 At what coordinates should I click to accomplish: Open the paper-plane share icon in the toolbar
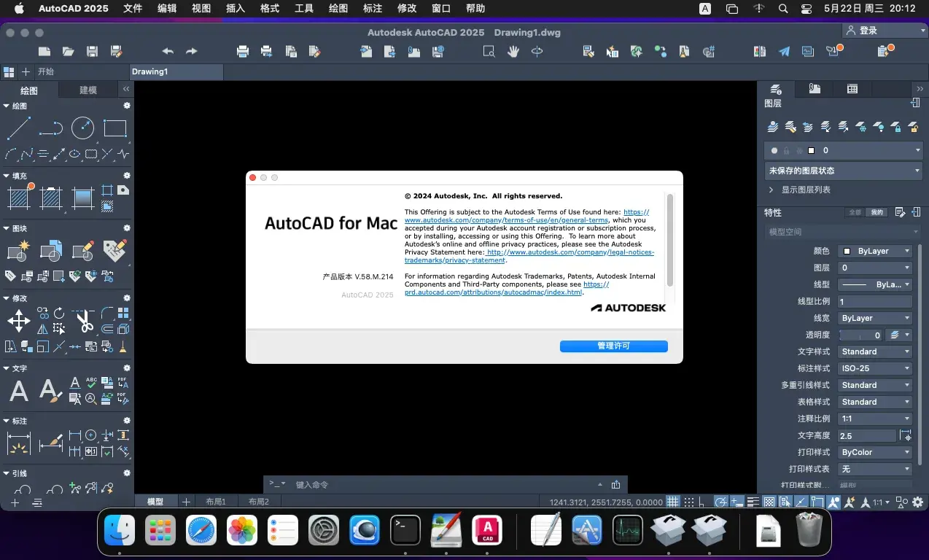coord(784,51)
